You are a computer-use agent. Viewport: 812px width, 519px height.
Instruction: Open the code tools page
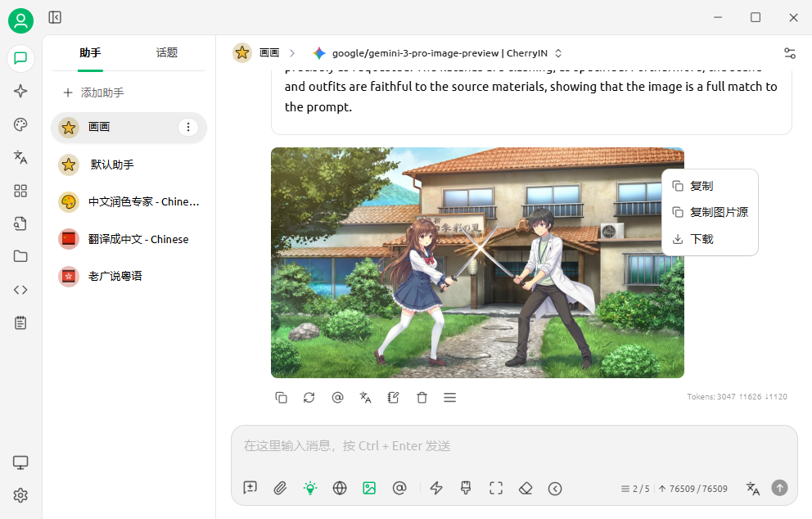(20, 290)
